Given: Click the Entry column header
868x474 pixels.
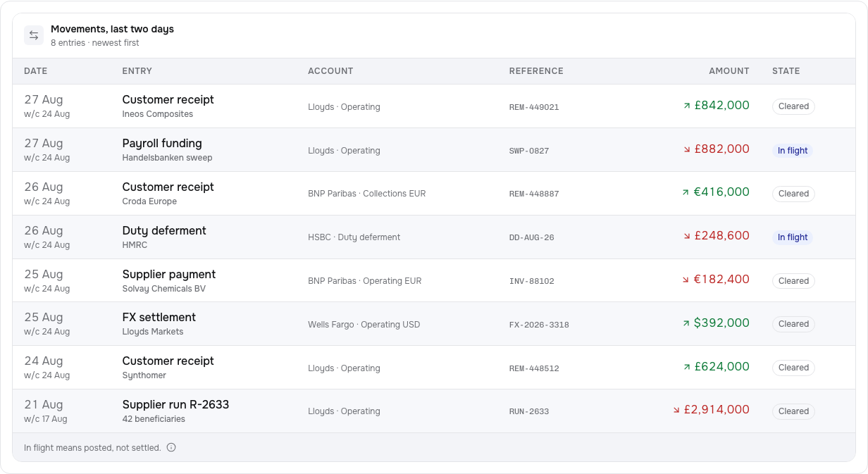Looking at the screenshot, I should [137, 71].
